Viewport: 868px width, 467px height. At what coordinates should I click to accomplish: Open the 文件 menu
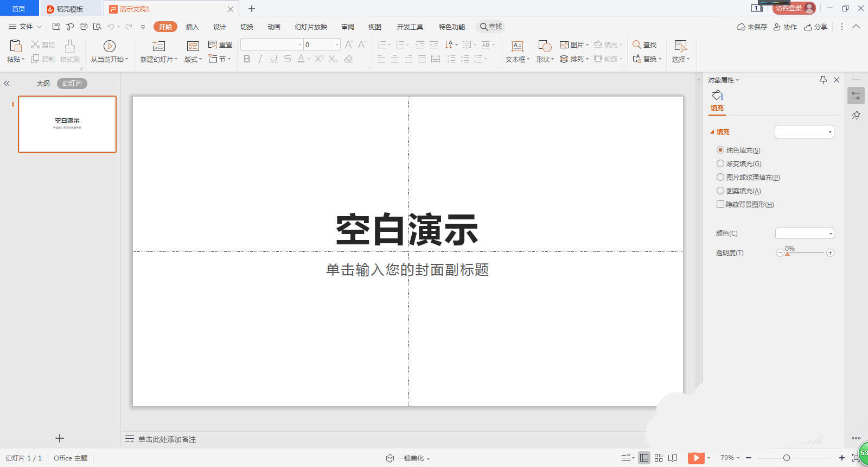tap(25, 27)
